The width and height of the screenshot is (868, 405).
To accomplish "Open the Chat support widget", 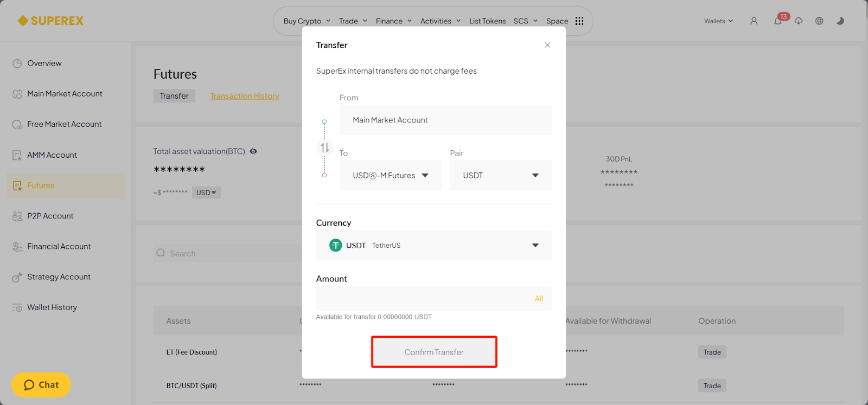I will [41, 384].
